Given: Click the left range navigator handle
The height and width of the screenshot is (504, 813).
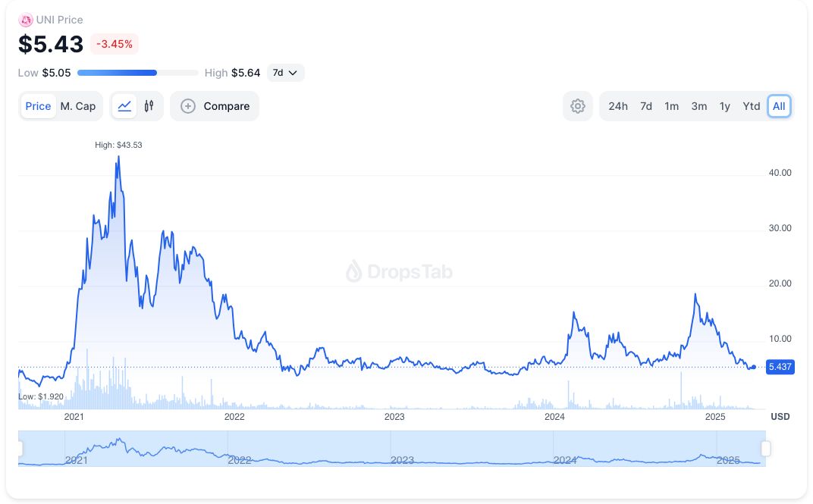Looking at the screenshot, I should (x=20, y=449).
